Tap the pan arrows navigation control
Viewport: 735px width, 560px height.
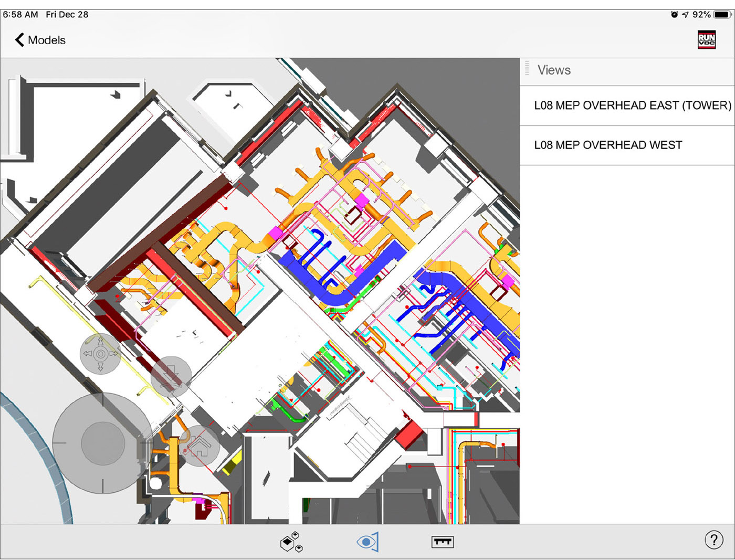[x=100, y=354]
